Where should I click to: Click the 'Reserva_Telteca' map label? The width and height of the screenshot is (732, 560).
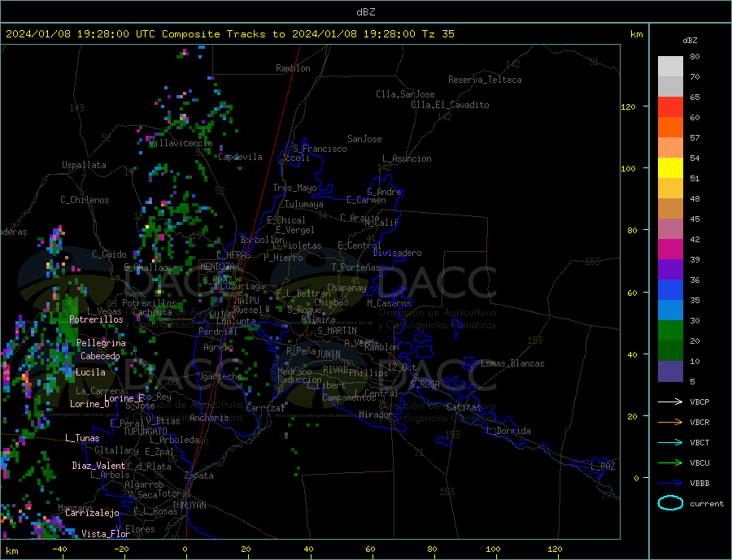485,80
